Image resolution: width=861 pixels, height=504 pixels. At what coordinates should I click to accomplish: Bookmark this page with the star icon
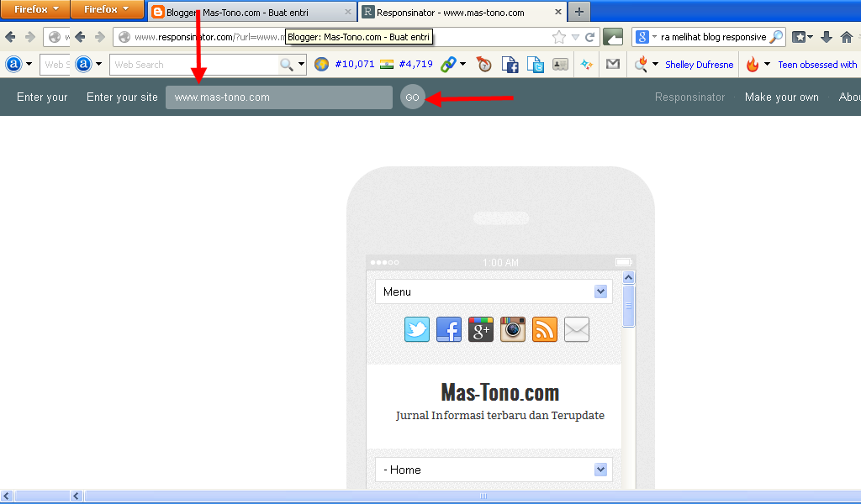[559, 37]
